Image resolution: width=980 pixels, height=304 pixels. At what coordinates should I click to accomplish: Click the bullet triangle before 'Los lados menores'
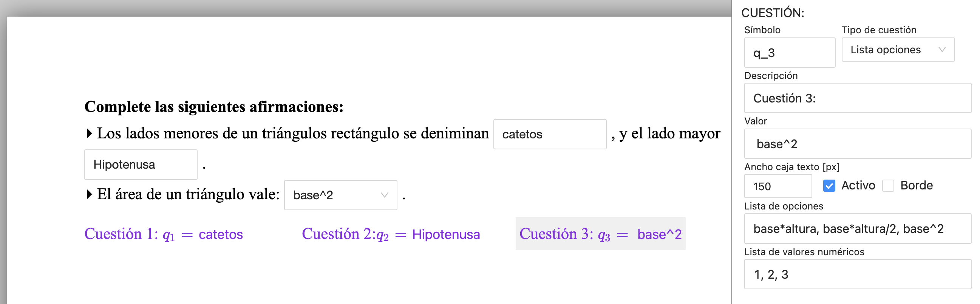click(x=89, y=133)
